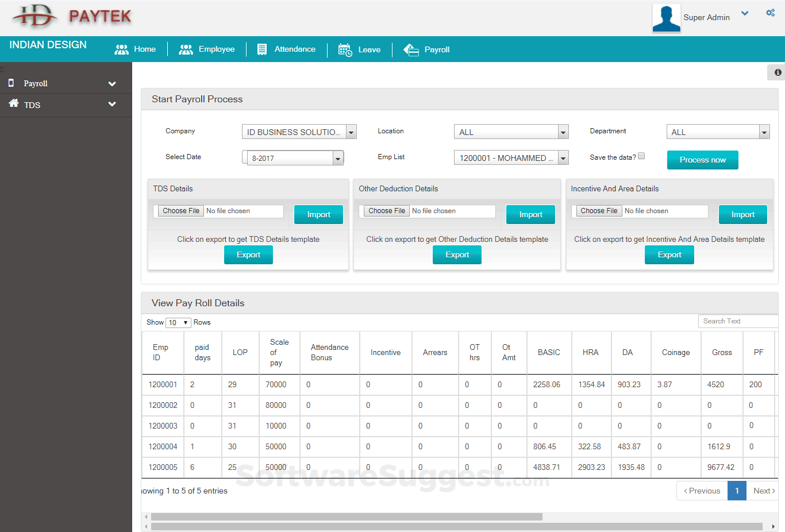This screenshot has height=532, width=785.
Task: Select the Payroll hand-money icon in navigation
Action: point(411,49)
